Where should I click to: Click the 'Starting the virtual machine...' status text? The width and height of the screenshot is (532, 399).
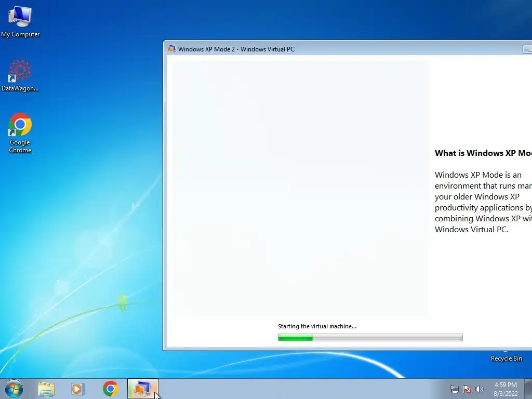pyautogui.click(x=317, y=326)
